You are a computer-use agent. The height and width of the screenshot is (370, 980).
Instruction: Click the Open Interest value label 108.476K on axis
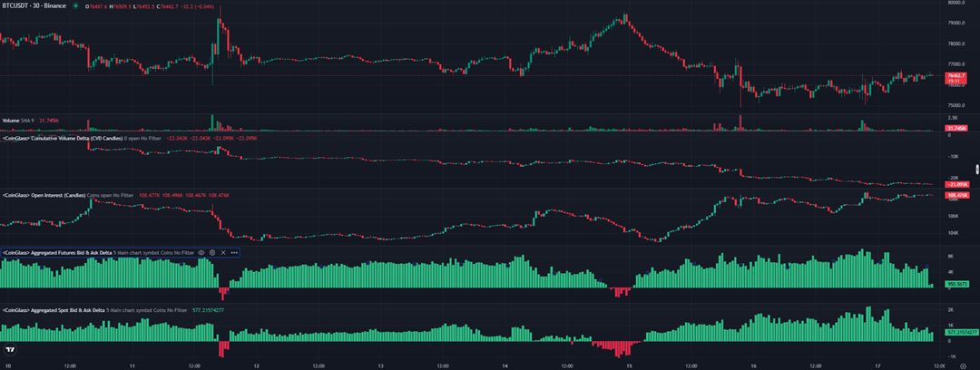[956, 196]
